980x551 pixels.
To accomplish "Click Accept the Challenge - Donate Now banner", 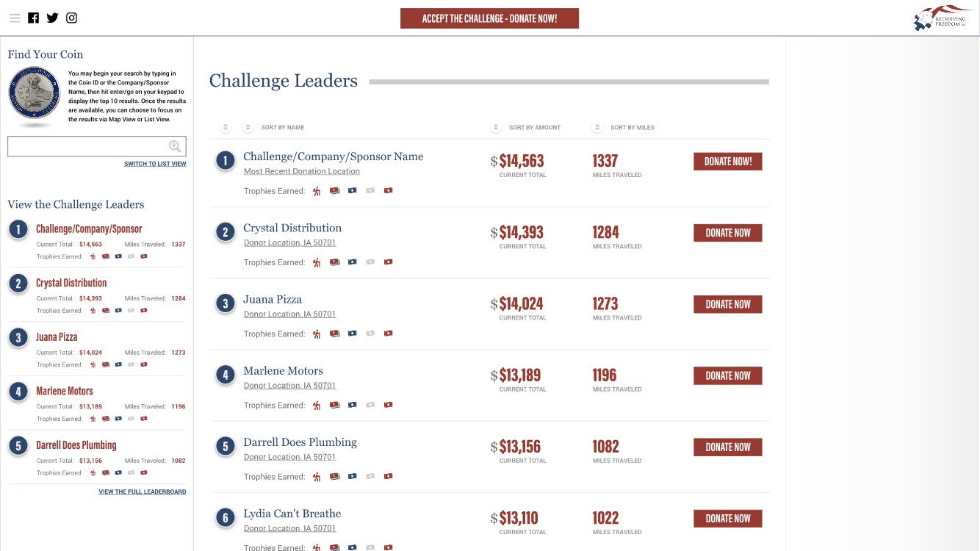I will click(x=489, y=18).
